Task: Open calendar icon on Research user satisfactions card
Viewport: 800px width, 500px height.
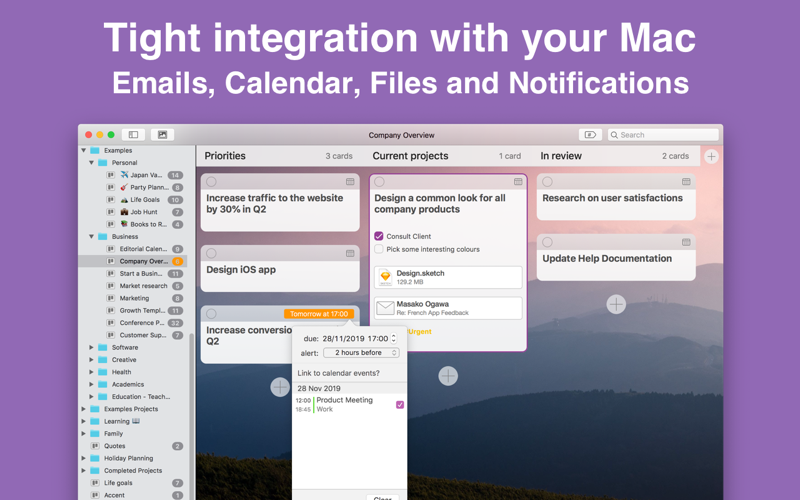Action: [x=686, y=182]
